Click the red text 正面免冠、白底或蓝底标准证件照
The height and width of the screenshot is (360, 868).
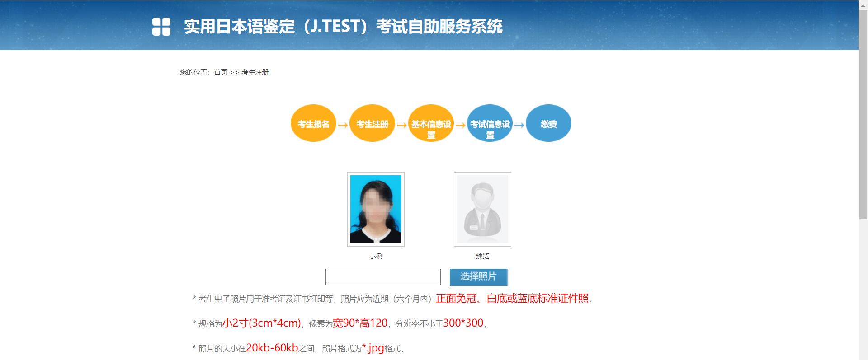pyautogui.click(x=512, y=298)
